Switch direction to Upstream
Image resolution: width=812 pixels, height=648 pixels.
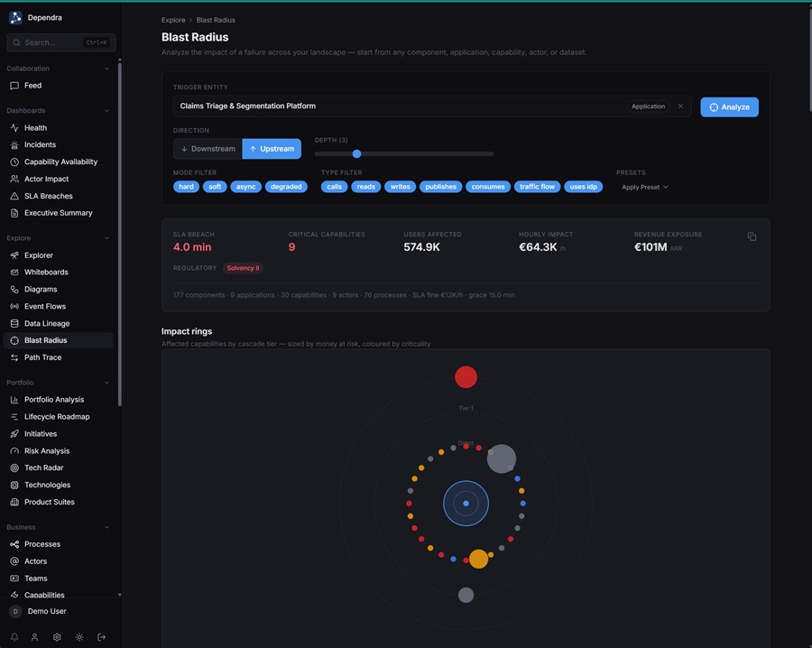[272, 149]
